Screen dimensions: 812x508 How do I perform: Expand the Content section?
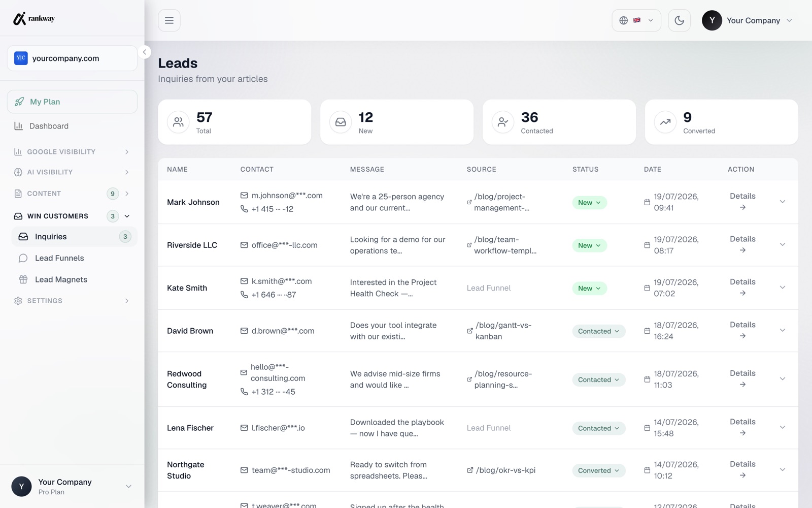pyautogui.click(x=72, y=194)
